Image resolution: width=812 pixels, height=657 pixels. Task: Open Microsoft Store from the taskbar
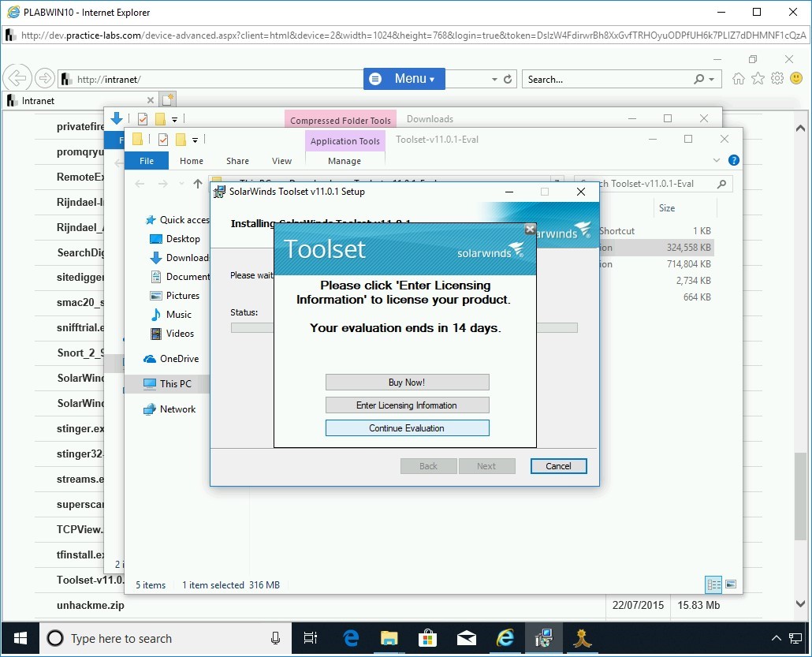pos(427,638)
